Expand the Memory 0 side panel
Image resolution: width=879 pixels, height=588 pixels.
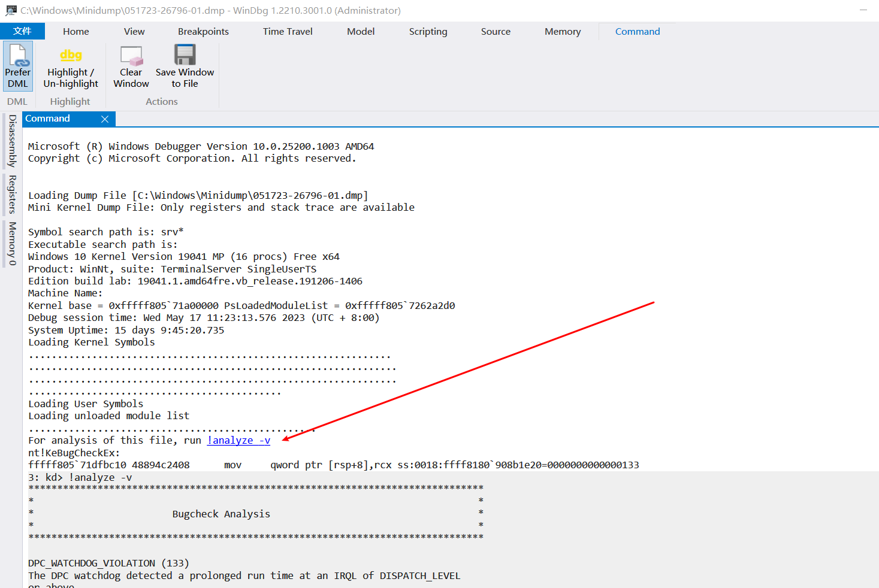click(x=12, y=243)
